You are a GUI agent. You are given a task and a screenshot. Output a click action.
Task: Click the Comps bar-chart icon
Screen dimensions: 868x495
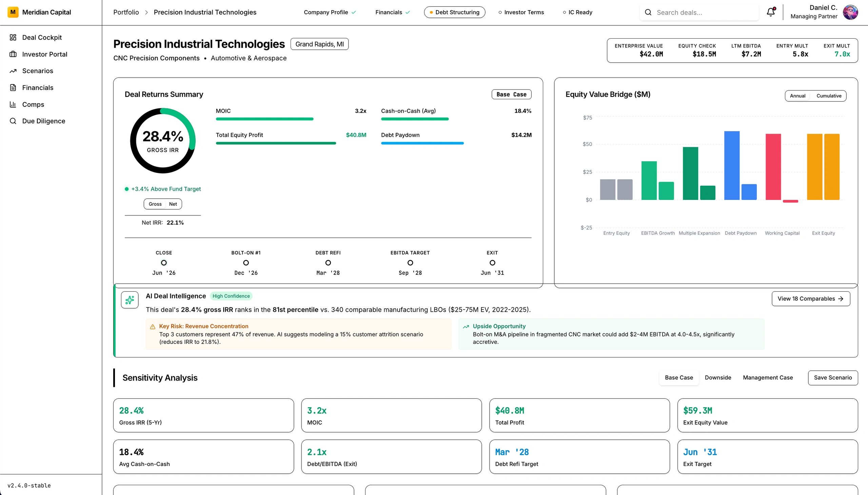click(13, 104)
